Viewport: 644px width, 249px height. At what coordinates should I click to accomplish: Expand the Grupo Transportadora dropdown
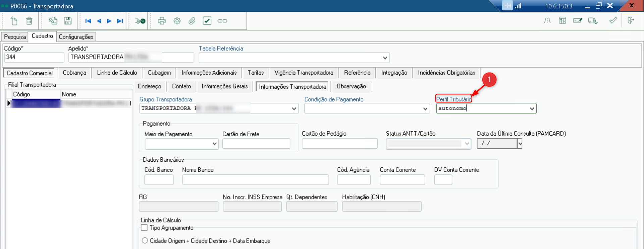coord(294,109)
